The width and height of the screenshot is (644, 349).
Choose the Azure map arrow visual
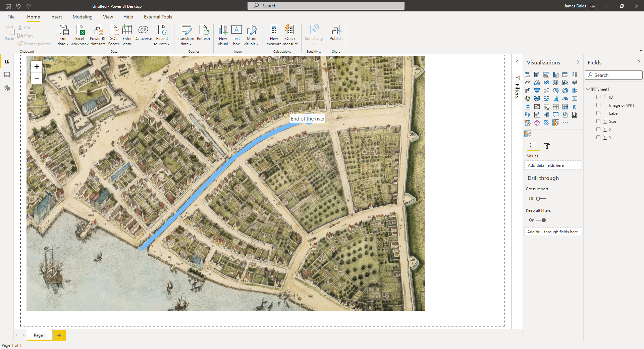pyautogui.click(x=556, y=99)
